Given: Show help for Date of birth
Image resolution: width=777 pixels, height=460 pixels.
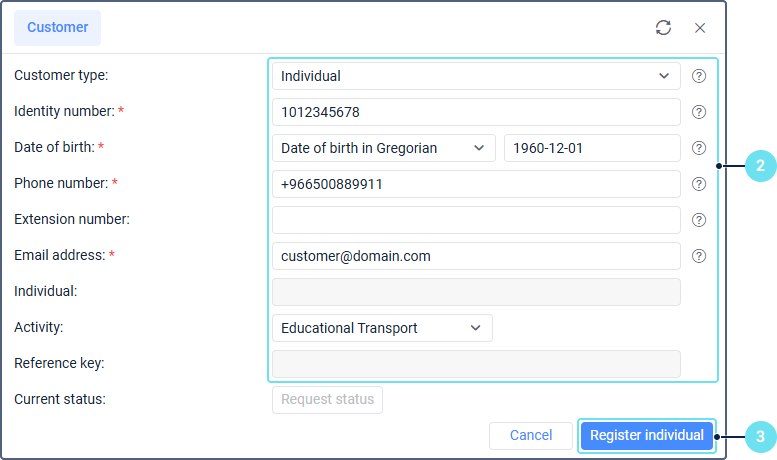Looking at the screenshot, I should click(x=699, y=148).
